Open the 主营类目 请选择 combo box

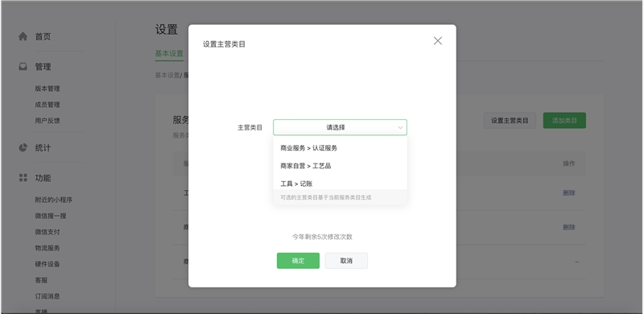pos(340,127)
